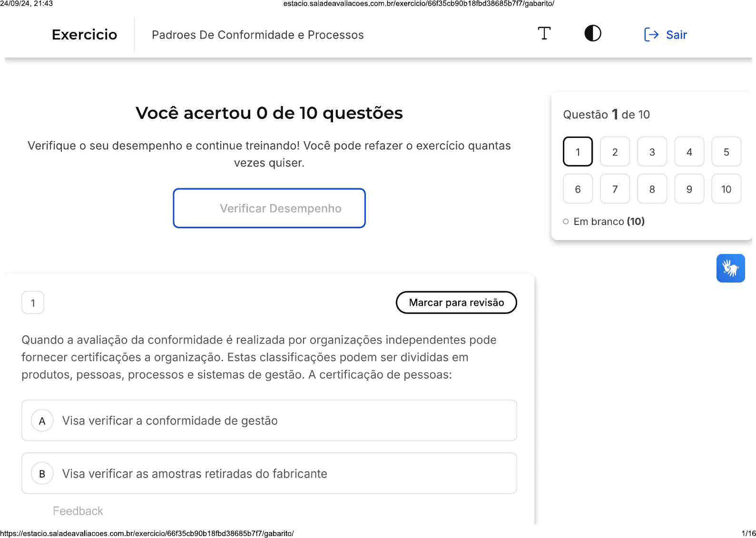Screen dimensions: 756x538
Task: Jump to question 5 box
Action: coord(727,152)
